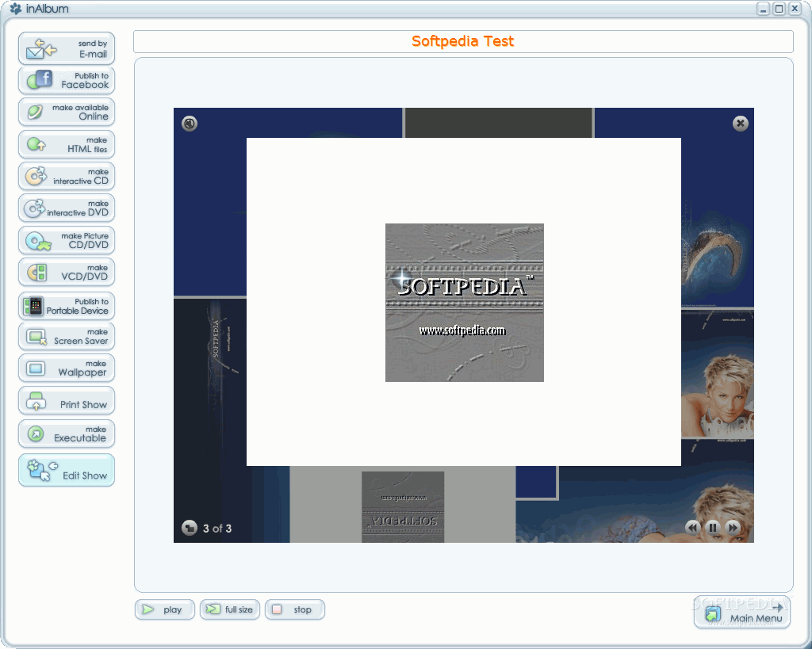Screen dimensions: 812x649
Task: Open Publish to Facebook option
Action: 67,81
